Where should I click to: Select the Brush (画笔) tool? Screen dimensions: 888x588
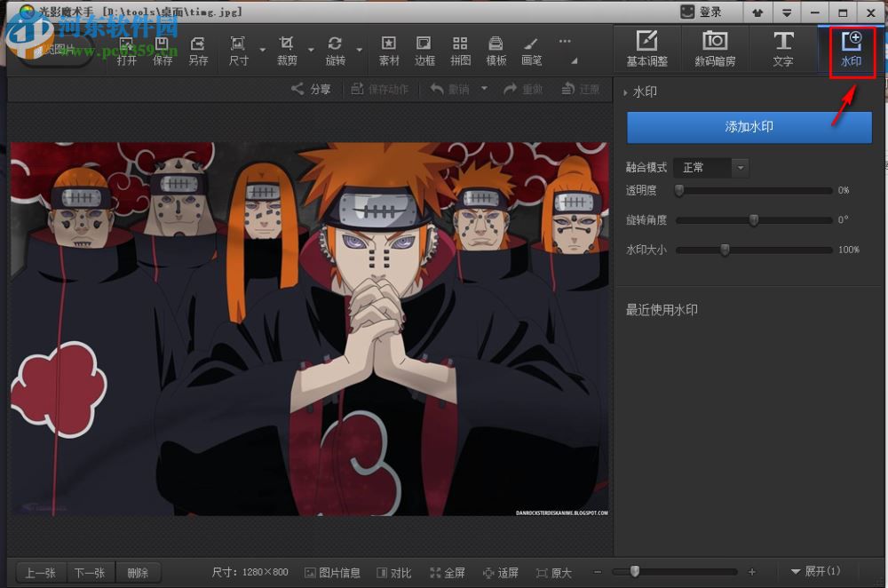531,51
